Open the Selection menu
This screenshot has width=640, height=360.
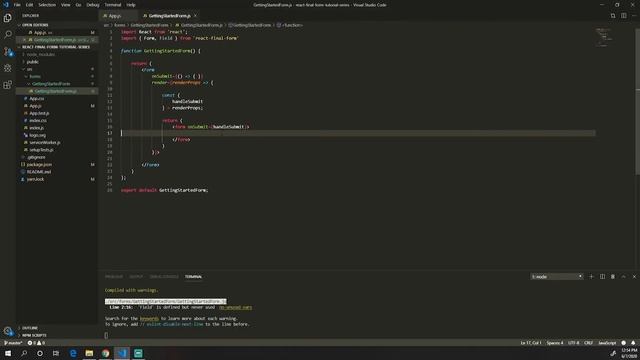coord(47,5)
